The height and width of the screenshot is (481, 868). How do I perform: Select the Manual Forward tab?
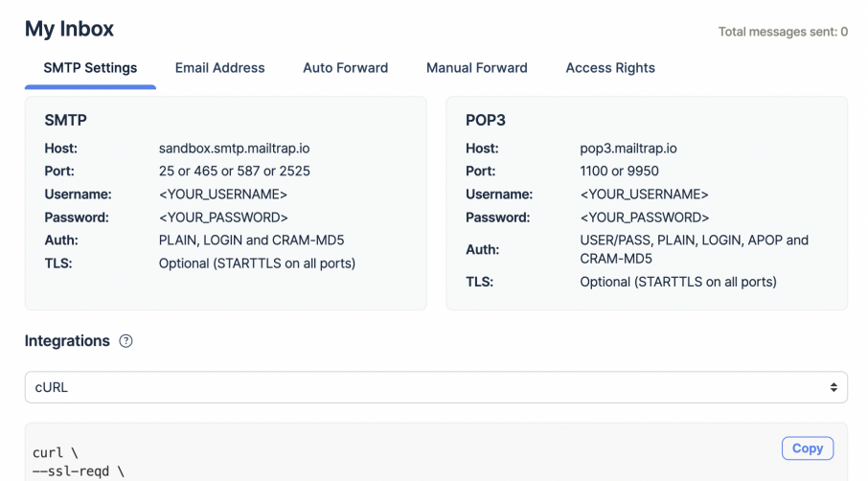tap(476, 68)
